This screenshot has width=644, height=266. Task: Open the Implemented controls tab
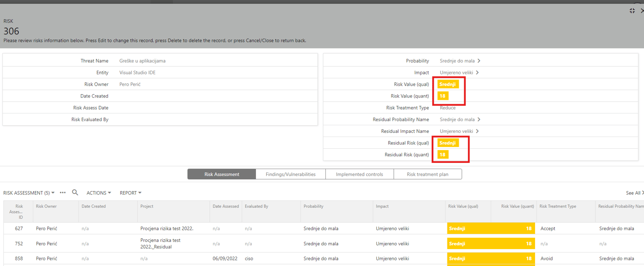point(359,174)
